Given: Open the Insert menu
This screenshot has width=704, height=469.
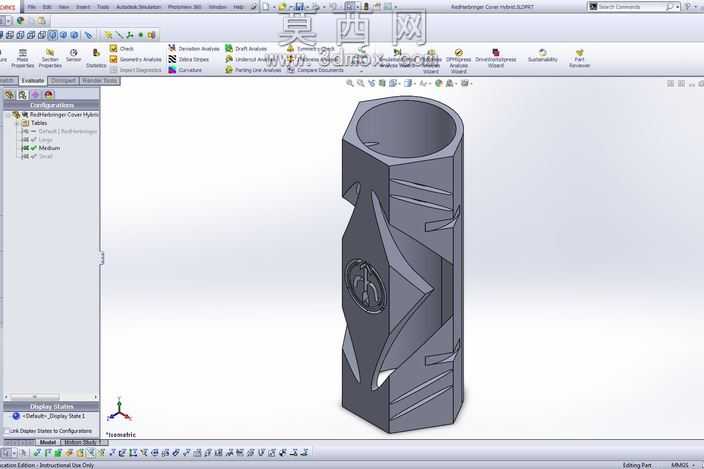Looking at the screenshot, I should (83, 7).
